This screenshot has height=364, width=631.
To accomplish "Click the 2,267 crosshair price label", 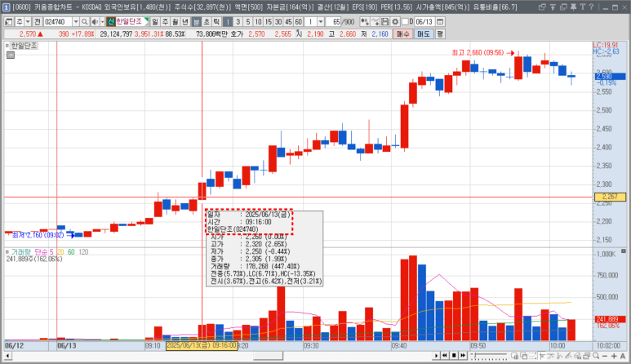I will click(x=610, y=197).
